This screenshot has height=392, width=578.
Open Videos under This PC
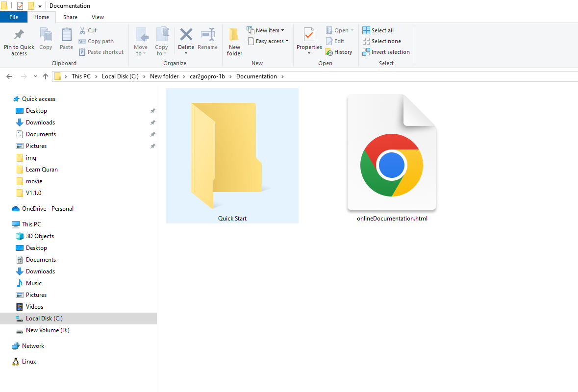30,307
